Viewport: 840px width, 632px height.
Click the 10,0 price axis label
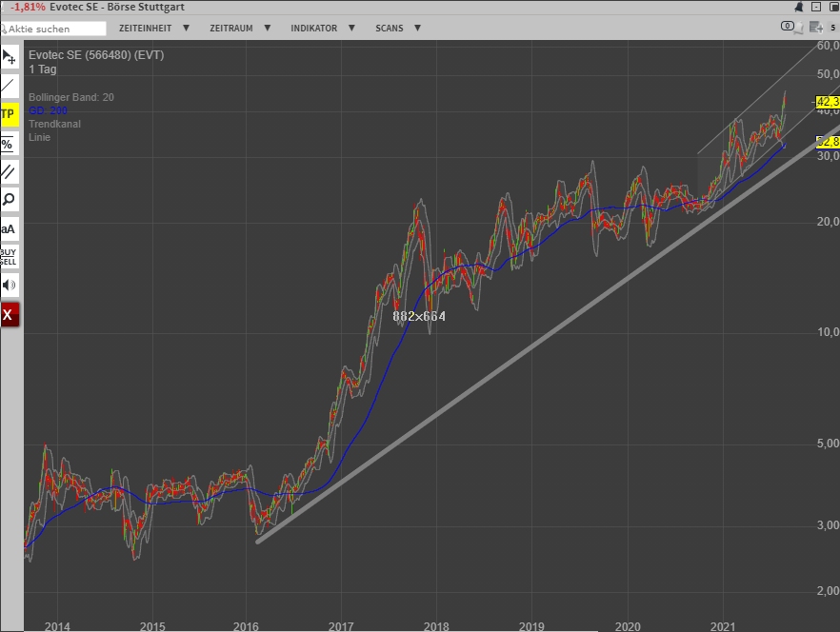[829, 332]
